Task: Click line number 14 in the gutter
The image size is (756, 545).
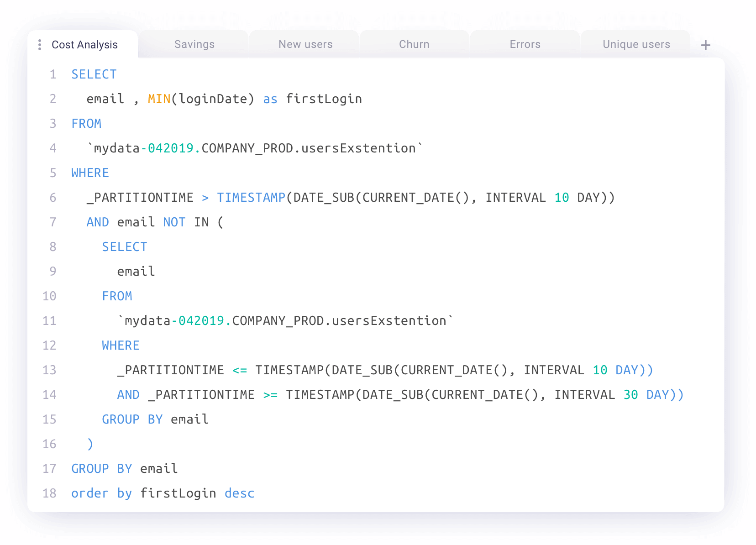Action: click(49, 395)
